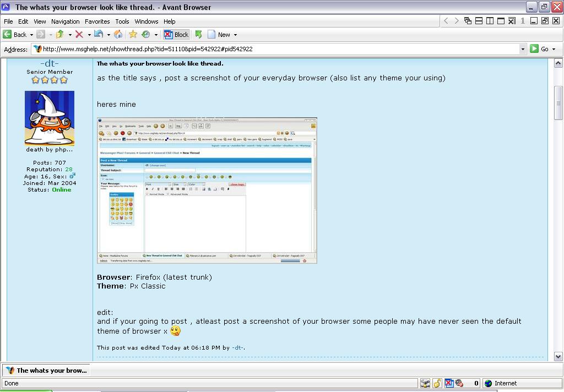Click the Up folder level icon
Screen dimensions: 564x392
pyautogui.click(x=59, y=35)
